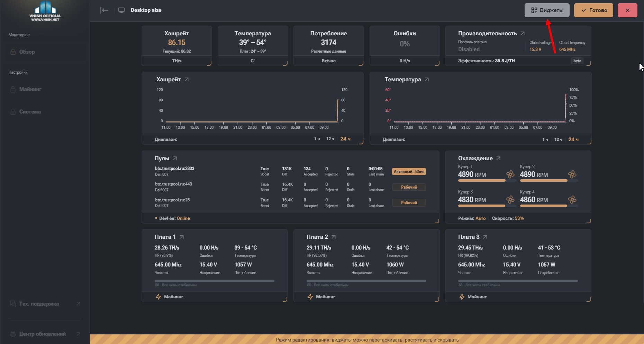Click the Кулер 1 speed bar
The width and height of the screenshot is (644, 344).
(487, 181)
